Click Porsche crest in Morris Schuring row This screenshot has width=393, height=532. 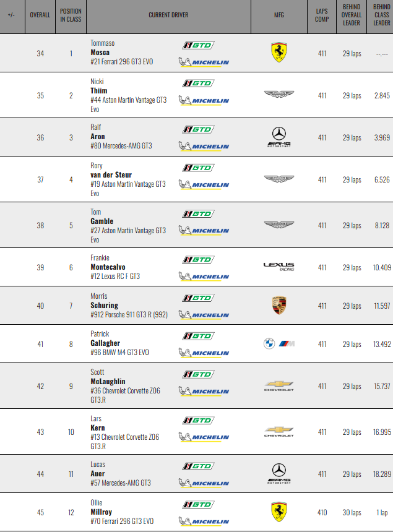pos(279,306)
